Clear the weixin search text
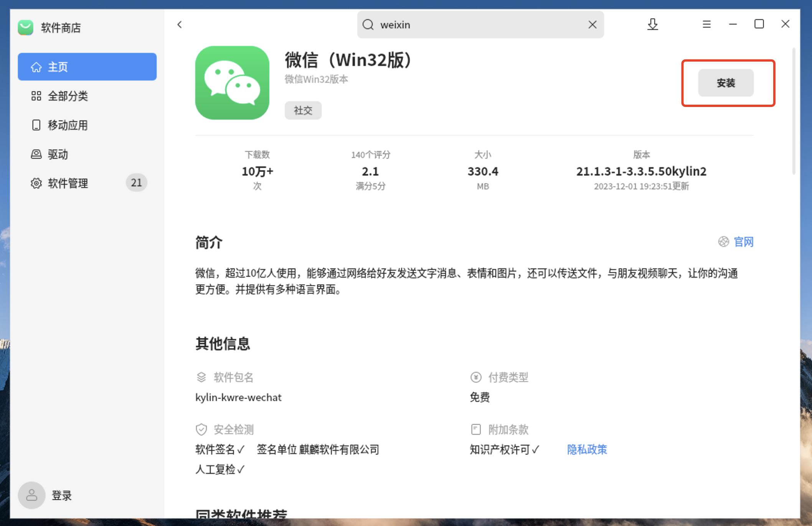The image size is (812, 526). (x=592, y=25)
